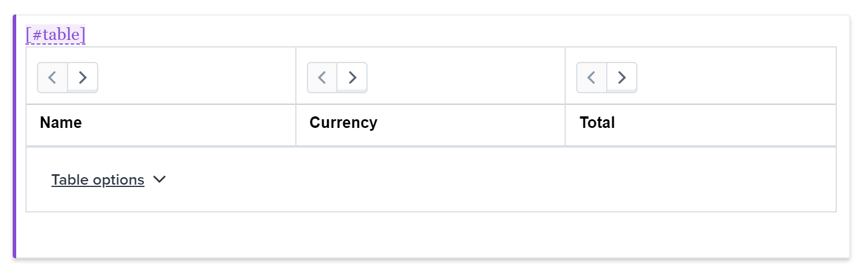Open the [#table] tag link

coord(55,35)
